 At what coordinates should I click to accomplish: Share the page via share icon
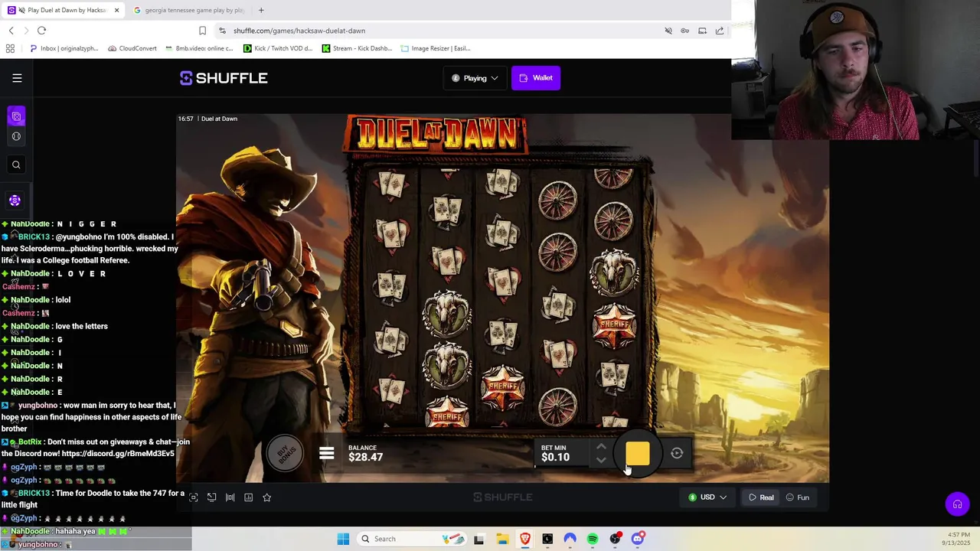tap(720, 31)
